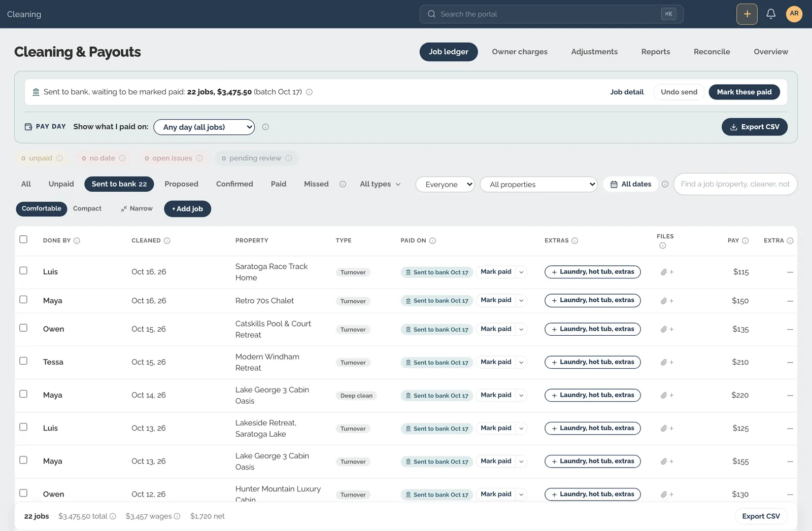
Task: Check the Saratoga Race Track Home row checkbox
Action: point(23,271)
